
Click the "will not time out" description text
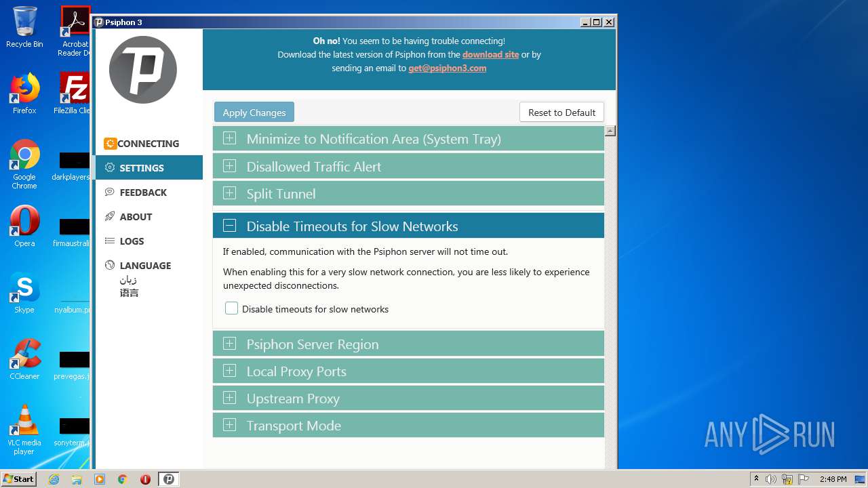[366, 251]
